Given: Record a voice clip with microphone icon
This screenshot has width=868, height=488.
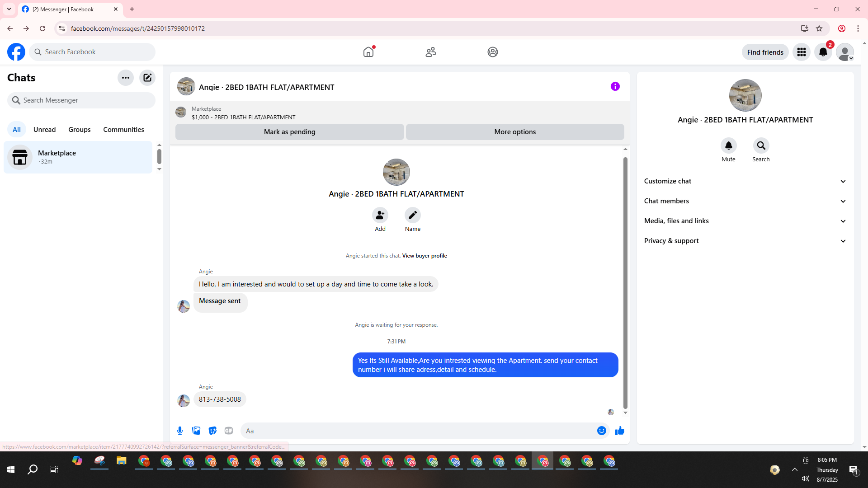Looking at the screenshot, I should tap(180, 431).
